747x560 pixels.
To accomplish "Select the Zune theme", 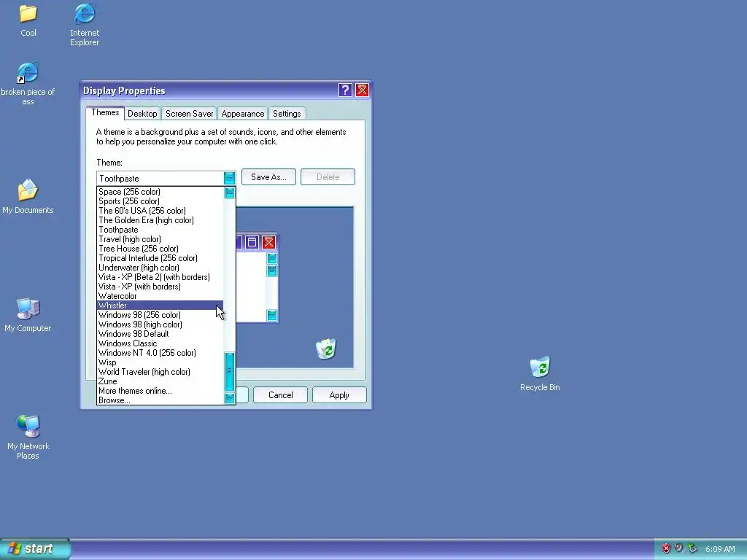I will pos(160,382).
